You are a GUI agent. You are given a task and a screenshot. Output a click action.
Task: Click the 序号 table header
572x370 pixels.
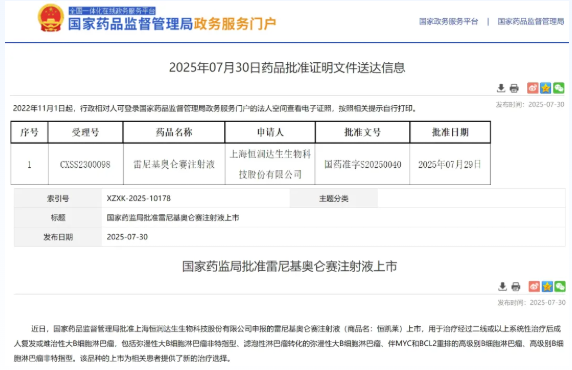[29, 132]
